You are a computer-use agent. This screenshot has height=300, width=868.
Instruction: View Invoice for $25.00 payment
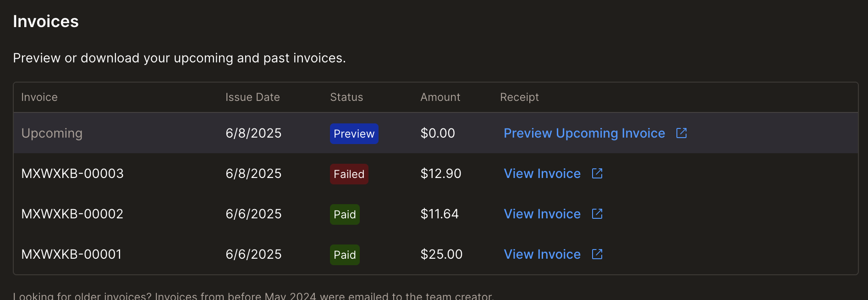542,254
